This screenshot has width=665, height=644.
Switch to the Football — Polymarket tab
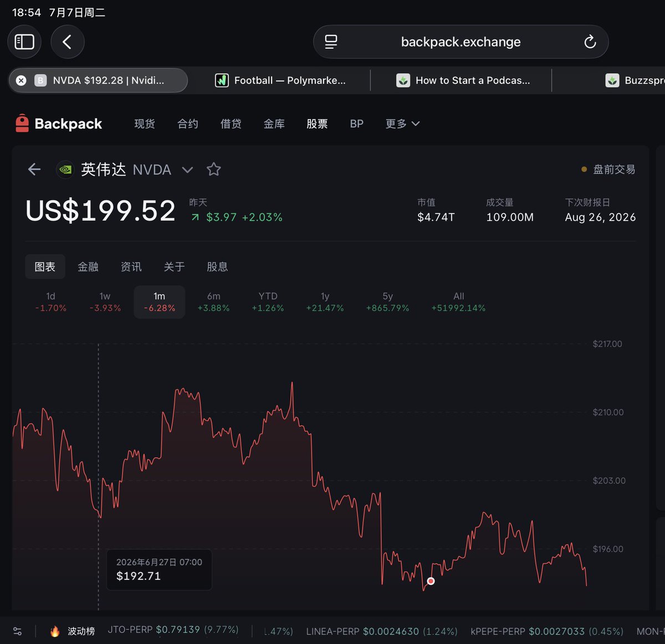click(x=280, y=80)
